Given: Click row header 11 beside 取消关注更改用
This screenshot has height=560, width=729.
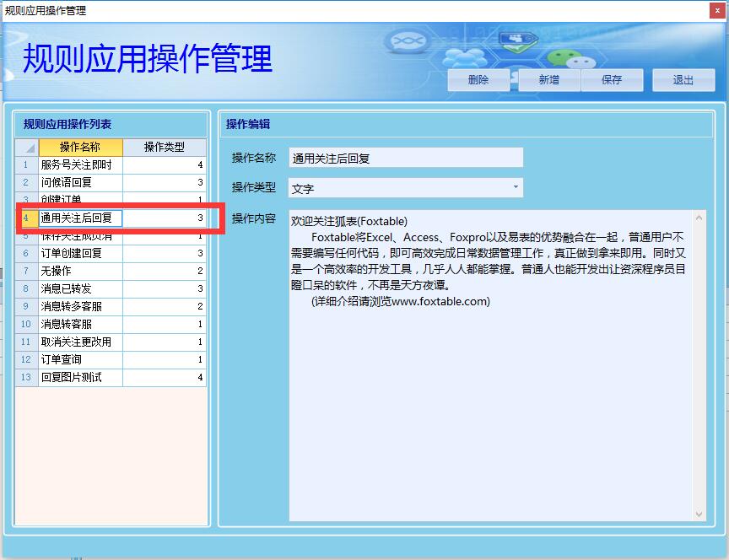Looking at the screenshot, I should tap(27, 342).
